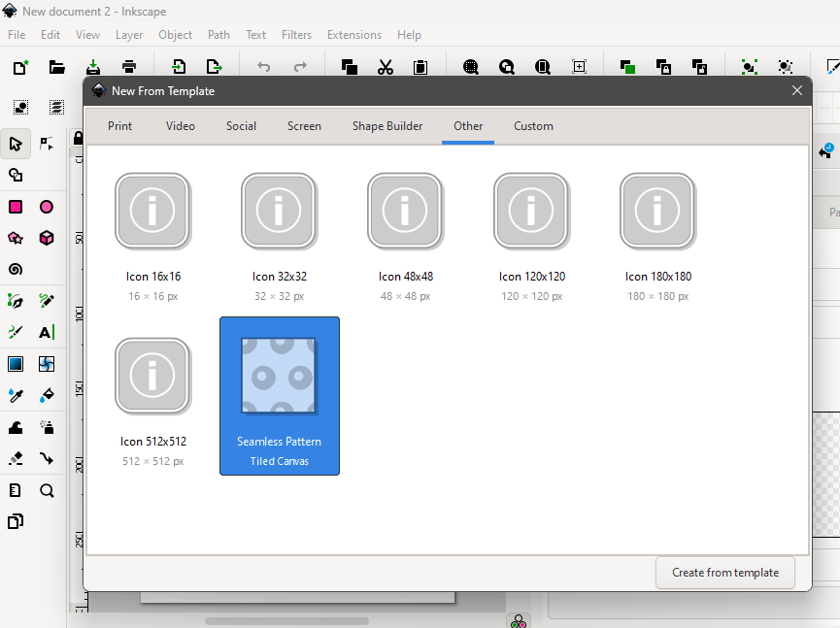Select the Shape Builder tool
The width and height of the screenshot is (840, 628).
point(16,175)
